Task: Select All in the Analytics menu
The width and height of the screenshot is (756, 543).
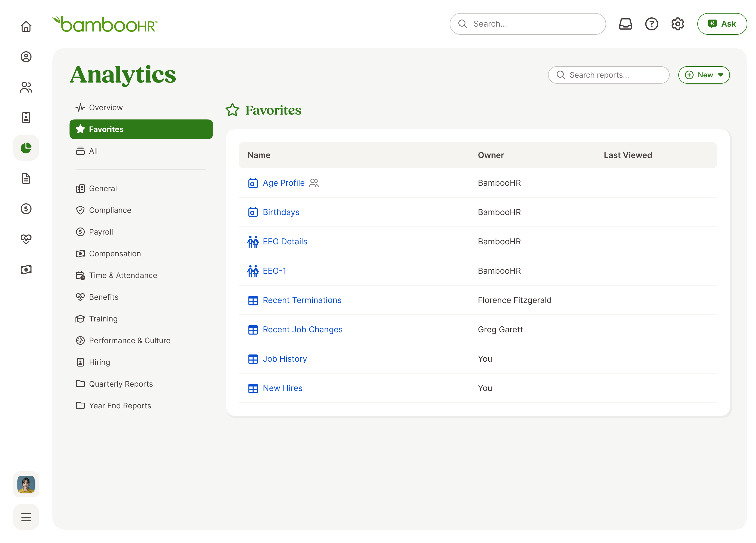Action: point(141,151)
